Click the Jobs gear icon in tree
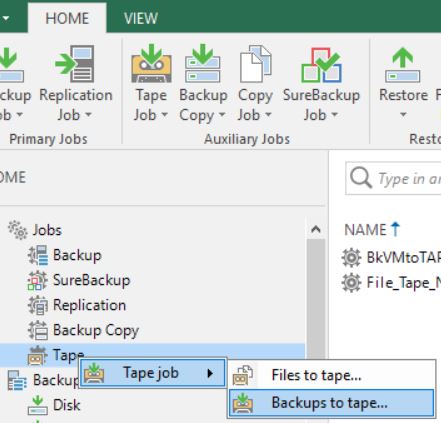The width and height of the screenshot is (441, 423). [18, 230]
